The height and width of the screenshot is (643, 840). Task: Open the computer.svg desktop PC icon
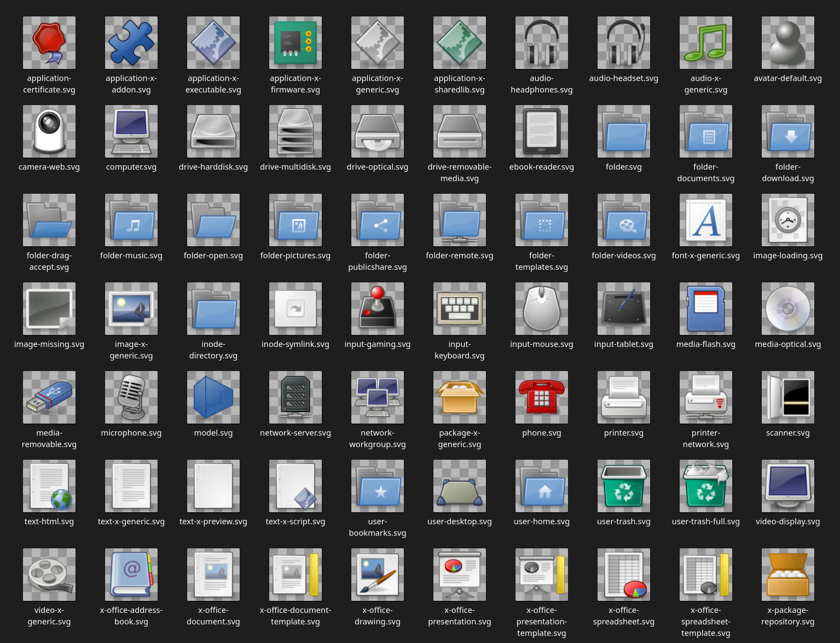[x=131, y=131]
